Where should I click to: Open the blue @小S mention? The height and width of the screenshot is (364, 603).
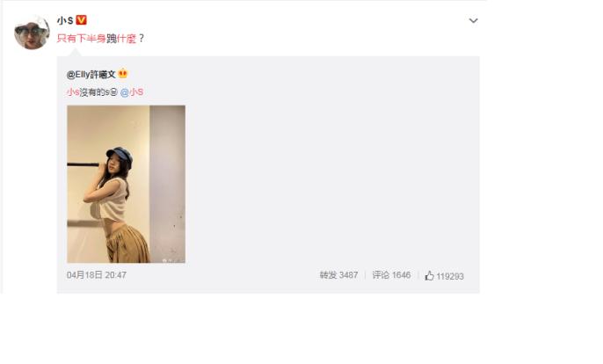pos(132,92)
